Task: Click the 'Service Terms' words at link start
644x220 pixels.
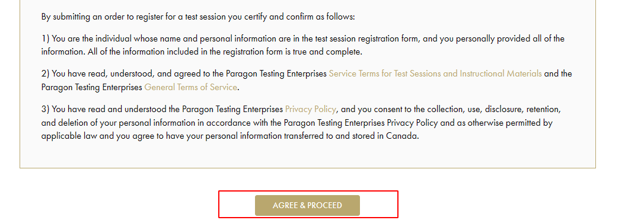Action: pos(353,74)
